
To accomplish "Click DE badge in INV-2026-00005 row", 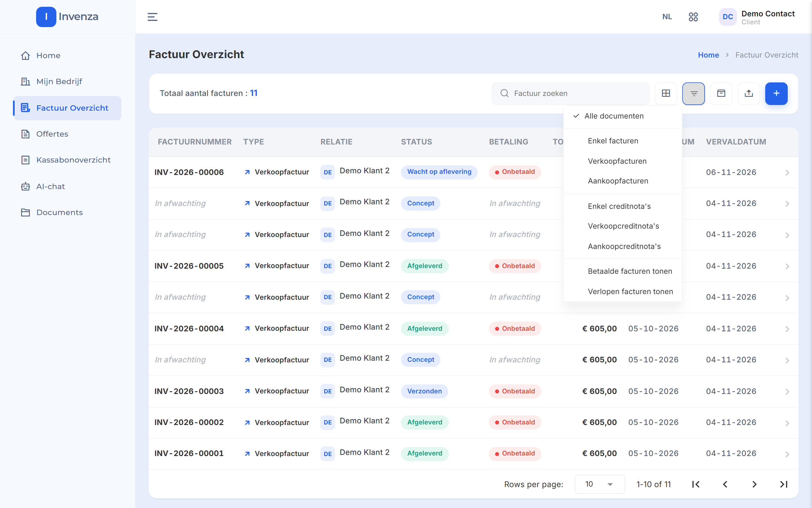I will [x=328, y=266].
